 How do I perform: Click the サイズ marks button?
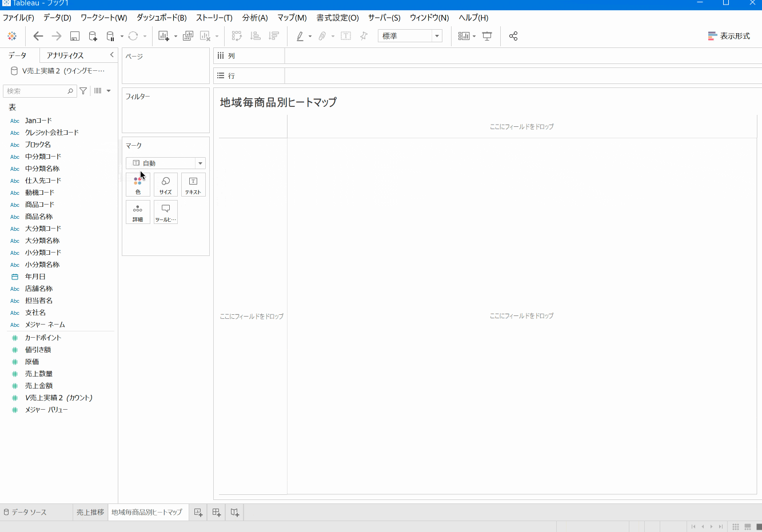pyautogui.click(x=166, y=185)
